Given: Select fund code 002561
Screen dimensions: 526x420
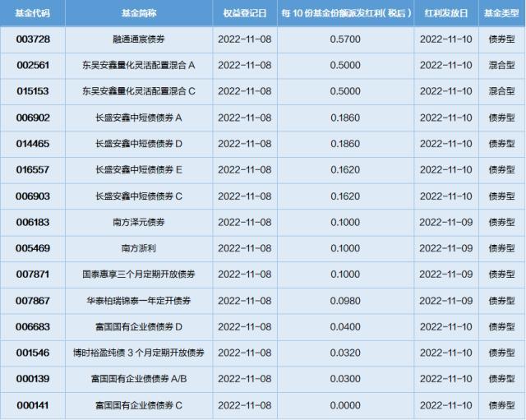Looking at the screenshot, I should click(x=33, y=65).
